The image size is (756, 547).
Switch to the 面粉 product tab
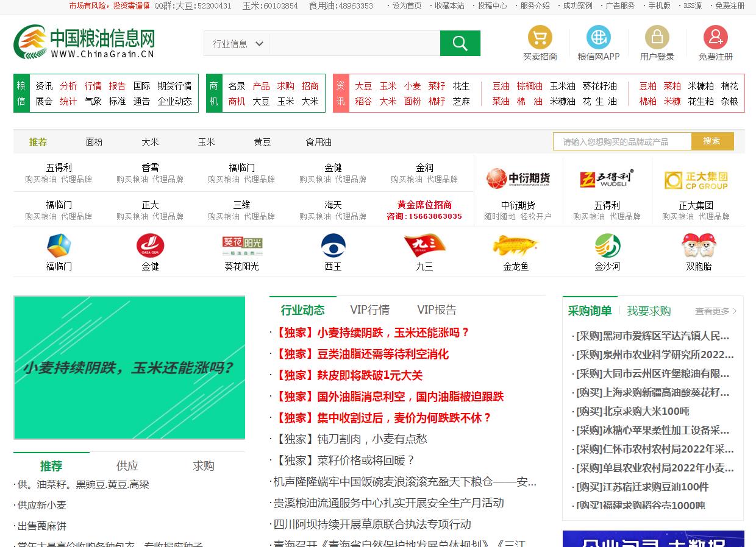94,142
